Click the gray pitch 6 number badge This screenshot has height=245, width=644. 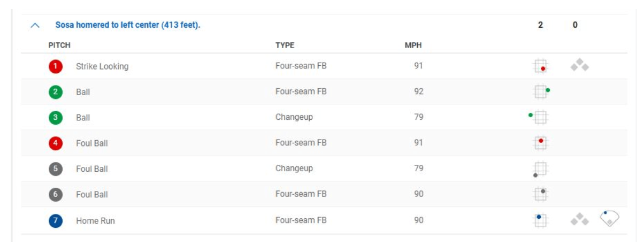click(56, 195)
